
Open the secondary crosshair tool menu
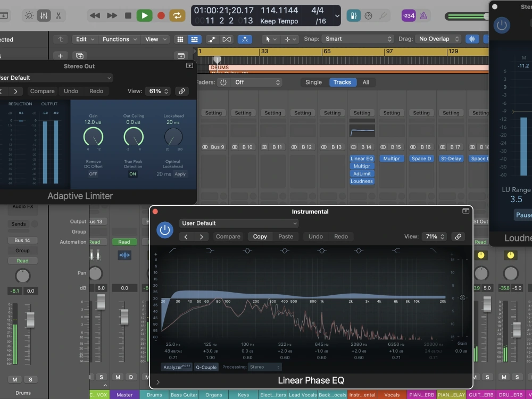289,39
